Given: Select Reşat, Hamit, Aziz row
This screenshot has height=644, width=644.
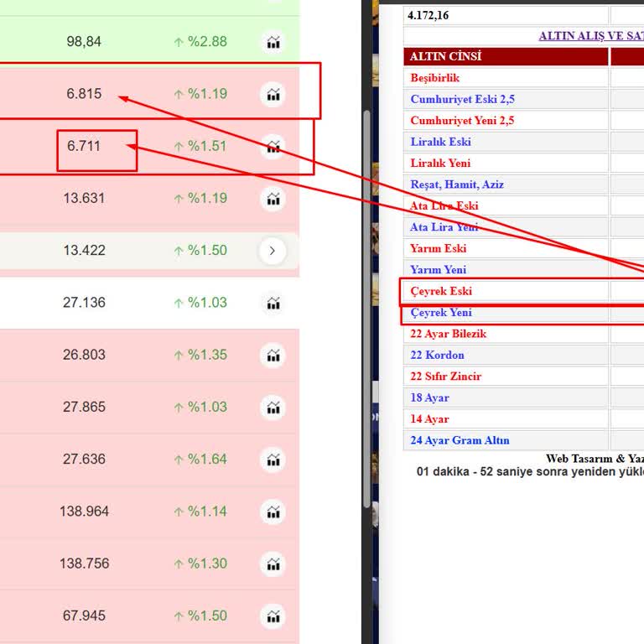Looking at the screenshot, I should (x=523, y=184).
